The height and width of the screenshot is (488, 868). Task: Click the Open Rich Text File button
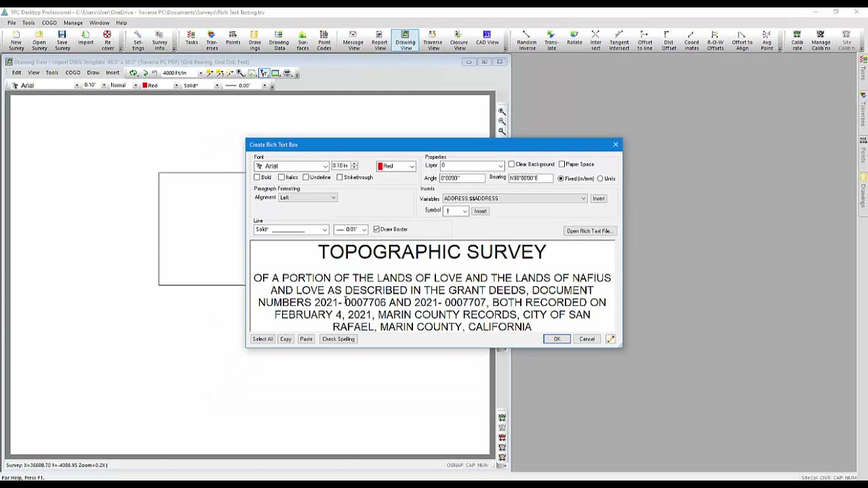589,231
